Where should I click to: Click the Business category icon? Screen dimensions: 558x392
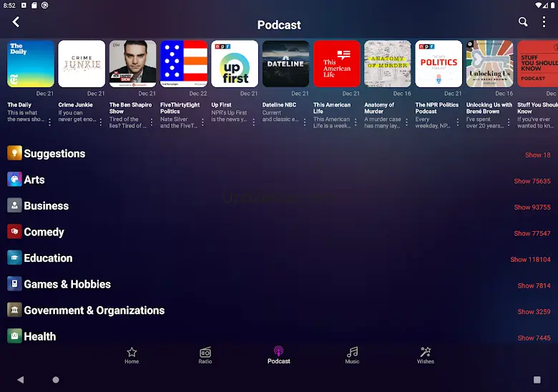point(14,205)
